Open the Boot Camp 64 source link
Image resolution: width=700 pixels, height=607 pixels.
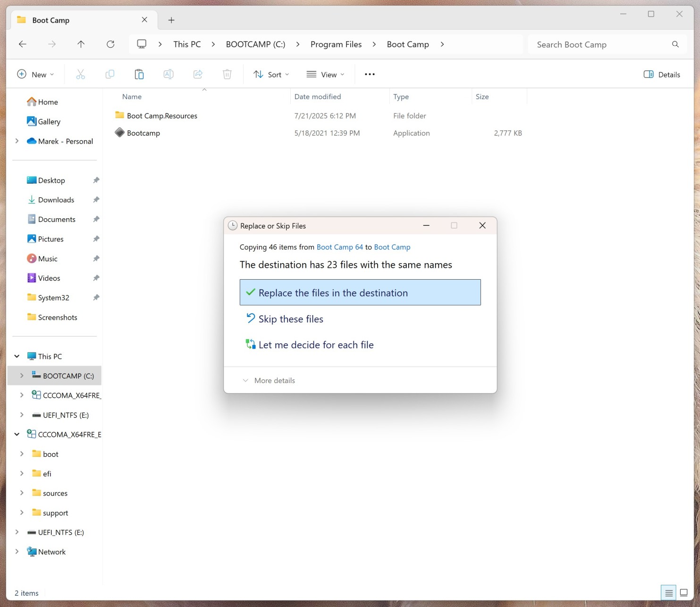pyautogui.click(x=340, y=247)
